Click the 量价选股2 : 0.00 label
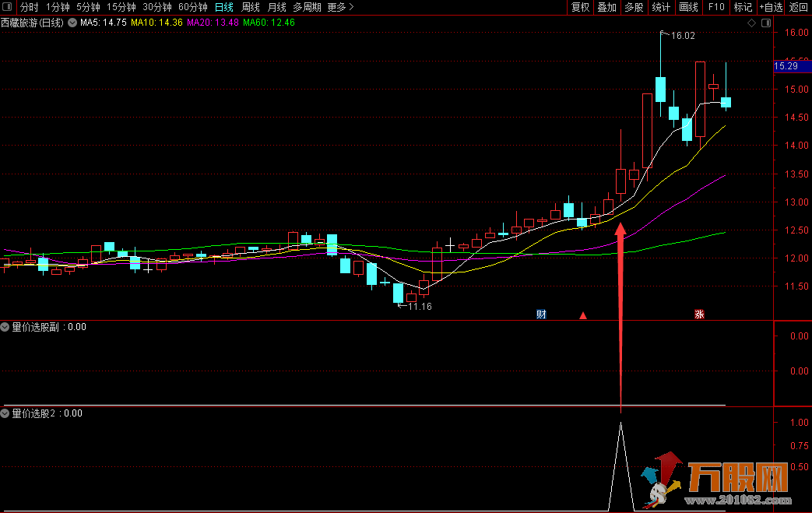The width and height of the screenshot is (812, 513). click(x=47, y=413)
